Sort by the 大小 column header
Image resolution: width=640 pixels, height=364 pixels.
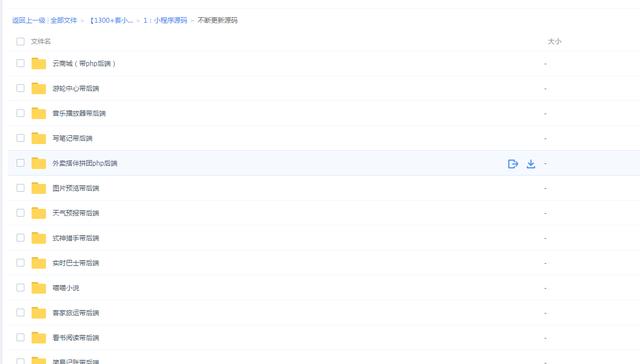click(554, 42)
